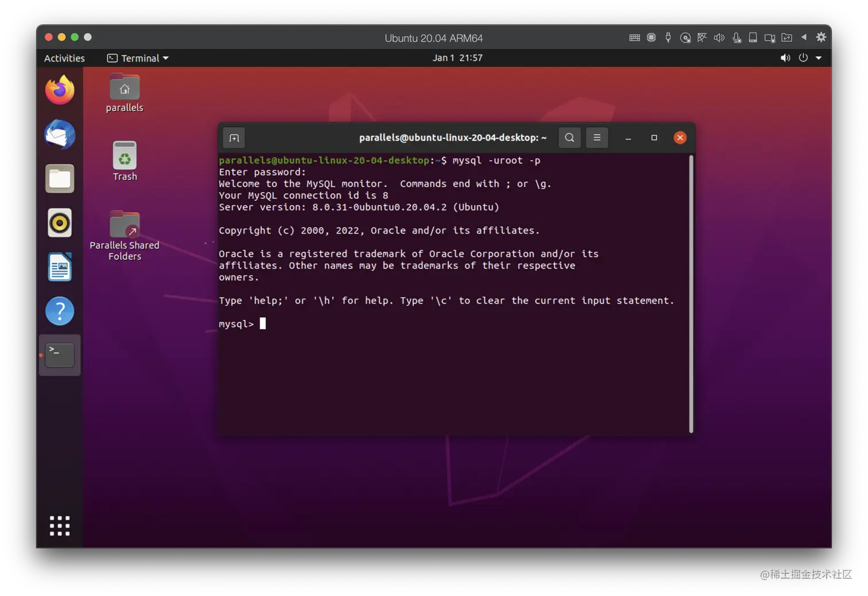Screen dimensions: 868x596
Task: Select the parallels home folder icon
Action: pos(125,93)
